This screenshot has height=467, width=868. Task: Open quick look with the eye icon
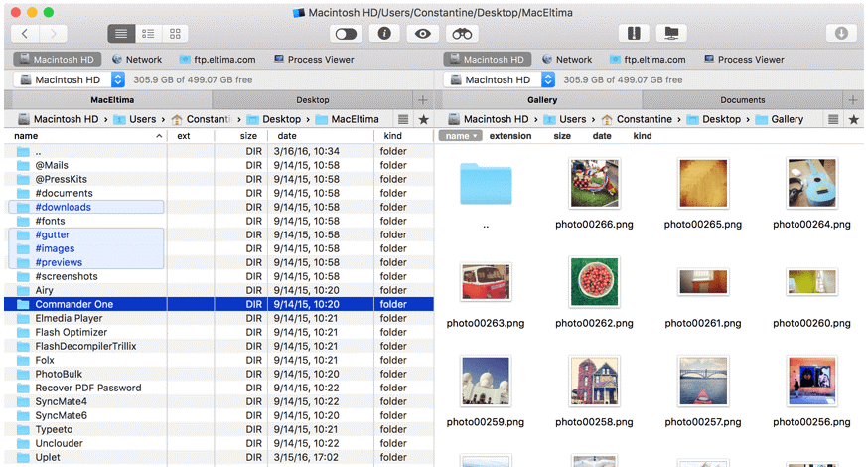click(x=424, y=34)
